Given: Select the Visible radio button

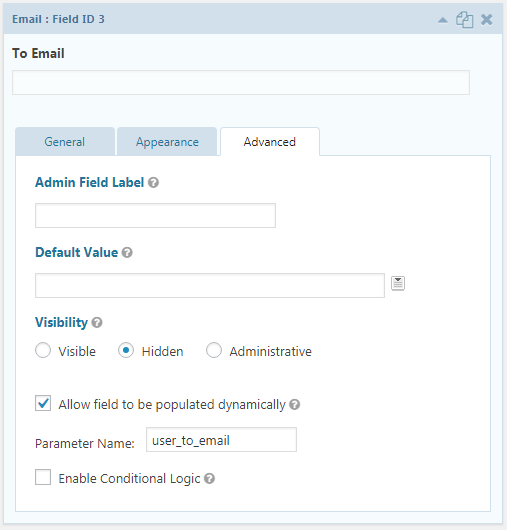Looking at the screenshot, I should (43, 350).
